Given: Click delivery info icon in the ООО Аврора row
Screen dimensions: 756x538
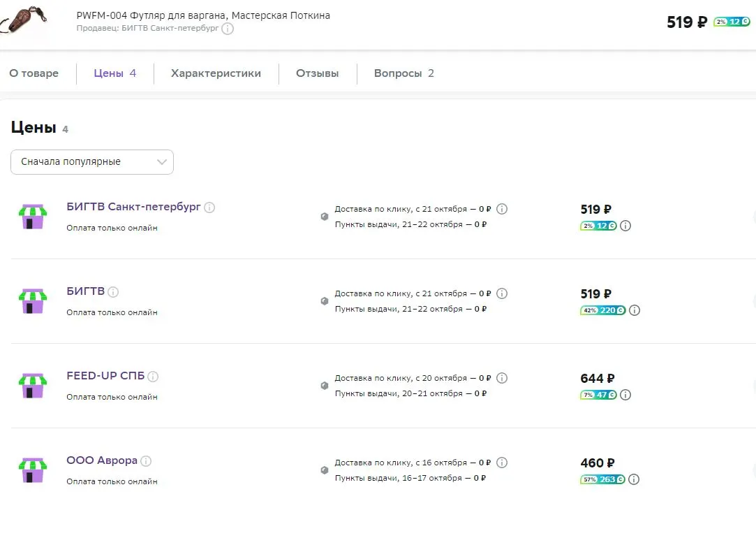Looking at the screenshot, I should click(502, 463).
